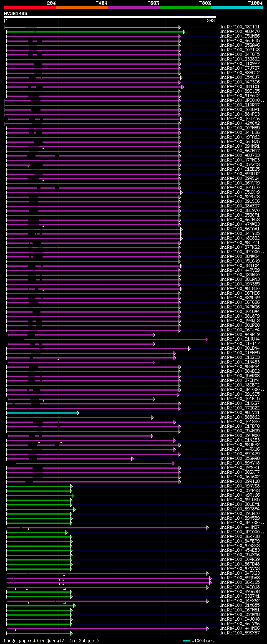Open hit UniRef100_Q5GAV6
Viewport: 267px width, 644px height.
point(240,45)
